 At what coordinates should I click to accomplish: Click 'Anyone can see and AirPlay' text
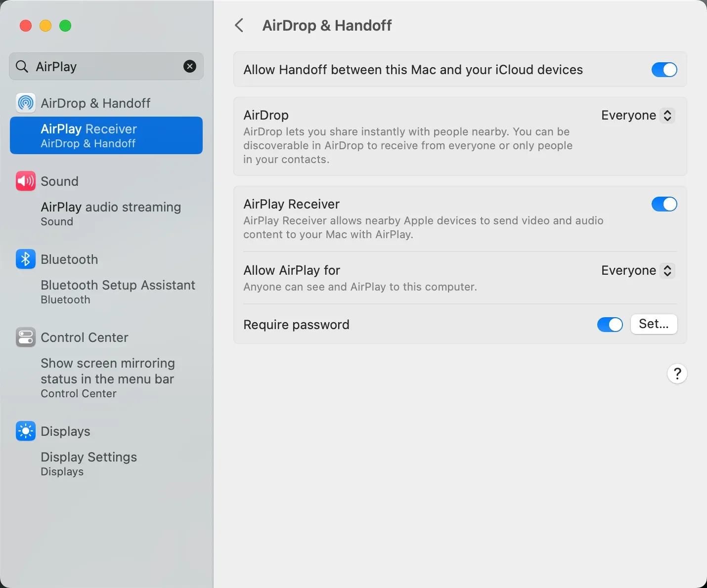point(360,287)
